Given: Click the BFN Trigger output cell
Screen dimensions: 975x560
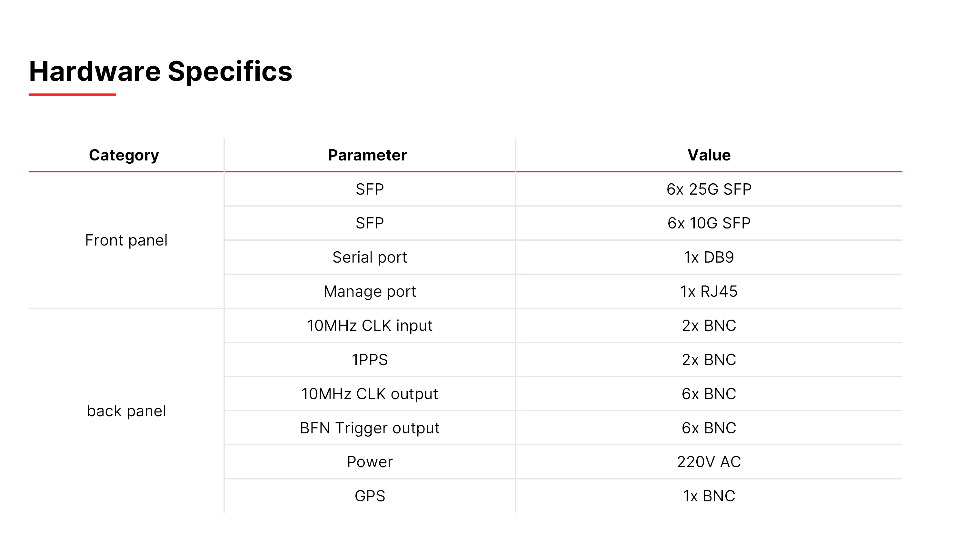Looking at the screenshot, I should [x=370, y=428].
